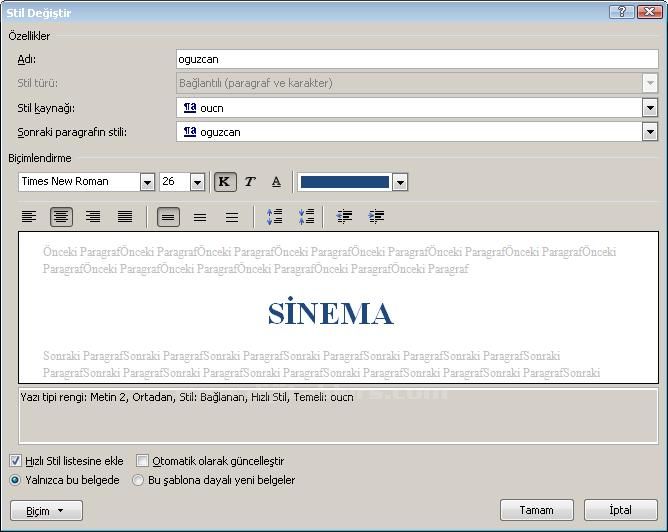Click the increase indent icon
The height and width of the screenshot is (532, 668).
pos(376,217)
